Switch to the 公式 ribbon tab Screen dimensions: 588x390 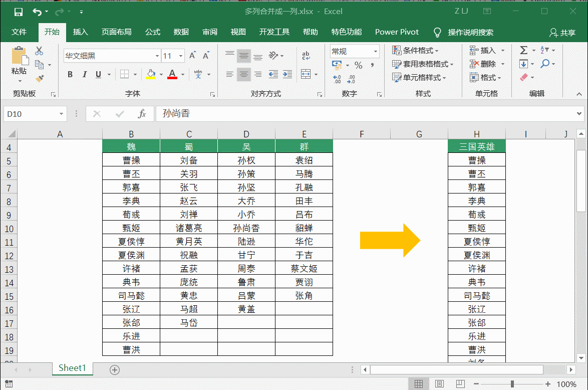(x=153, y=32)
